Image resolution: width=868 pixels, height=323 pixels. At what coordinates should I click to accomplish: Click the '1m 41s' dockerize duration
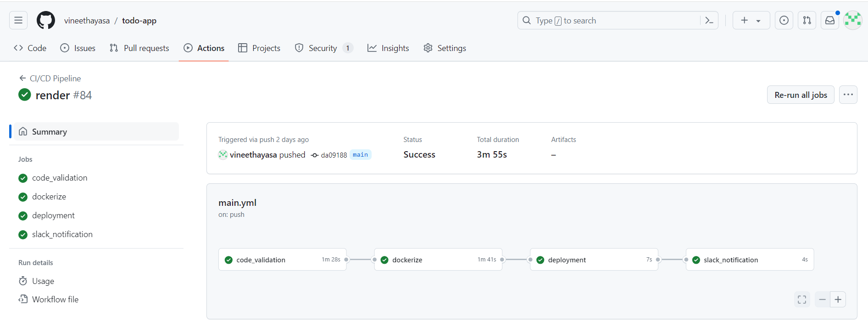(487, 260)
